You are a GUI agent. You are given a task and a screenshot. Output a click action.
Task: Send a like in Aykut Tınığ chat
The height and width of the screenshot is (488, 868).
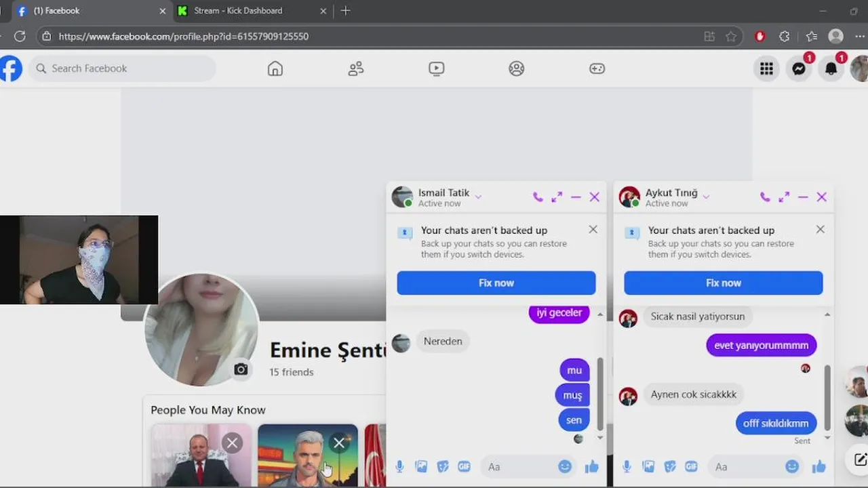(819, 466)
